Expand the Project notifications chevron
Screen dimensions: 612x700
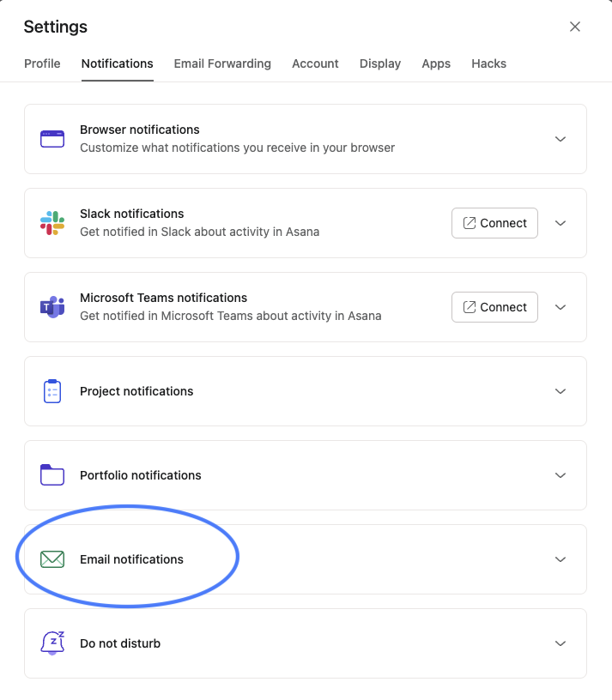click(x=560, y=391)
